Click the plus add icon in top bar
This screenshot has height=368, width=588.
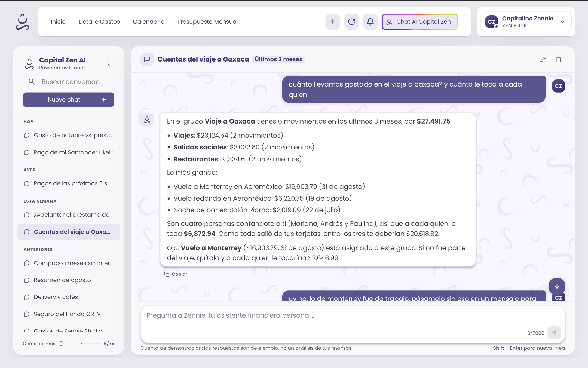tap(333, 22)
